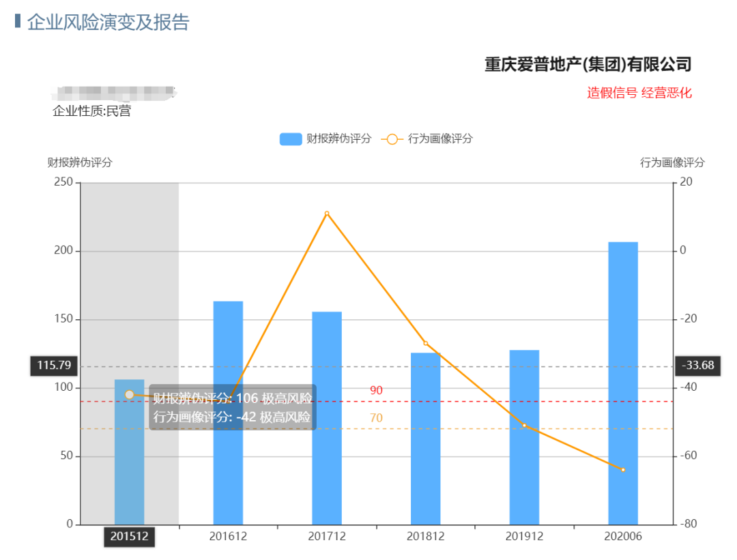Click the 企业风险演变及报告 section heading

[108, 22]
